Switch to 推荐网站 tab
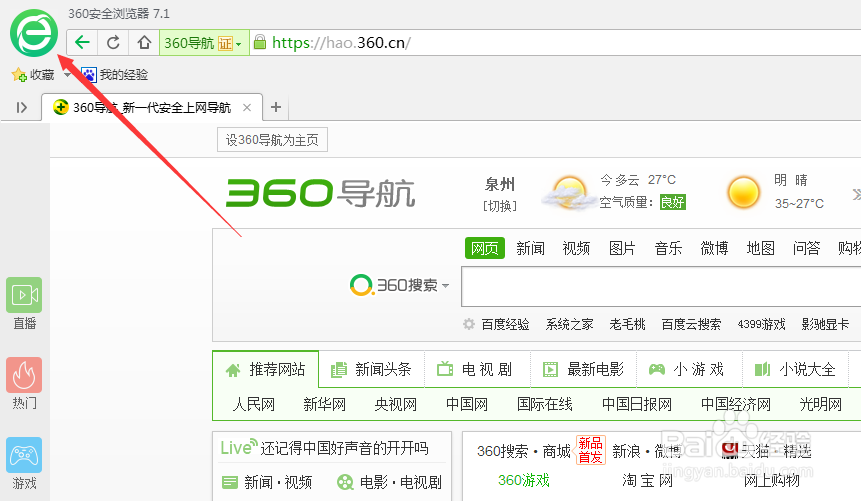This screenshot has height=501, width=861. pyautogui.click(x=266, y=369)
